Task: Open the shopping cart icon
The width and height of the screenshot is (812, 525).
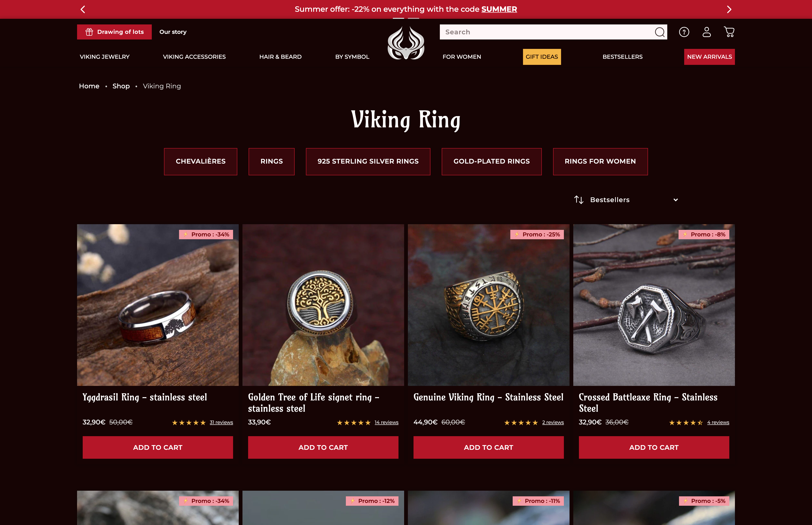Action: [x=729, y=32]
